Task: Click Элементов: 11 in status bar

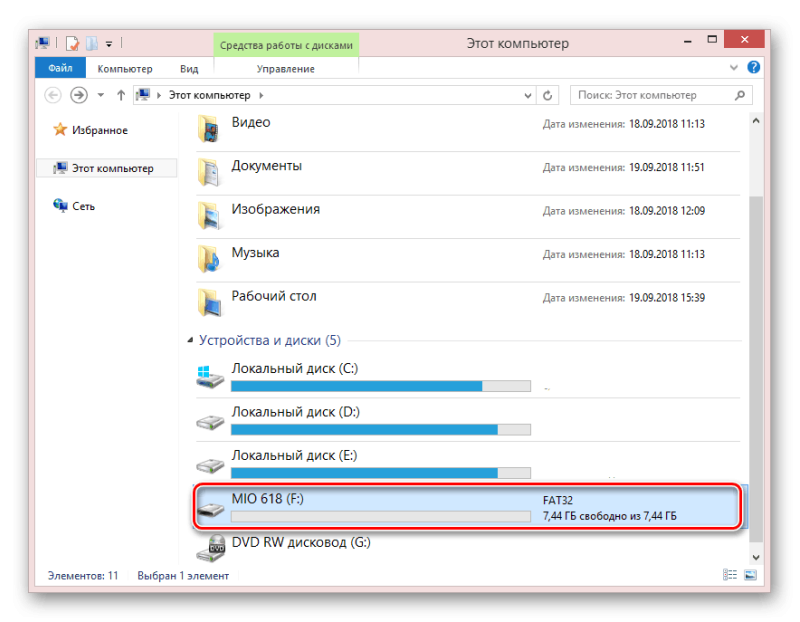Action: [x=83, y=576]
